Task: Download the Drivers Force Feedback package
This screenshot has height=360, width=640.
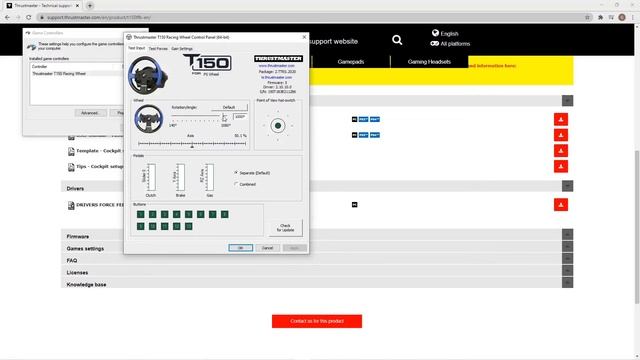Action: [561, 204]
